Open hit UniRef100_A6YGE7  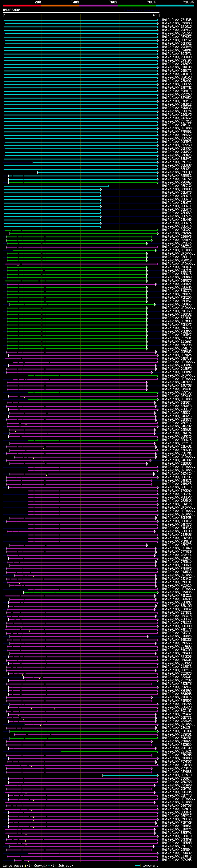point(177,37)
